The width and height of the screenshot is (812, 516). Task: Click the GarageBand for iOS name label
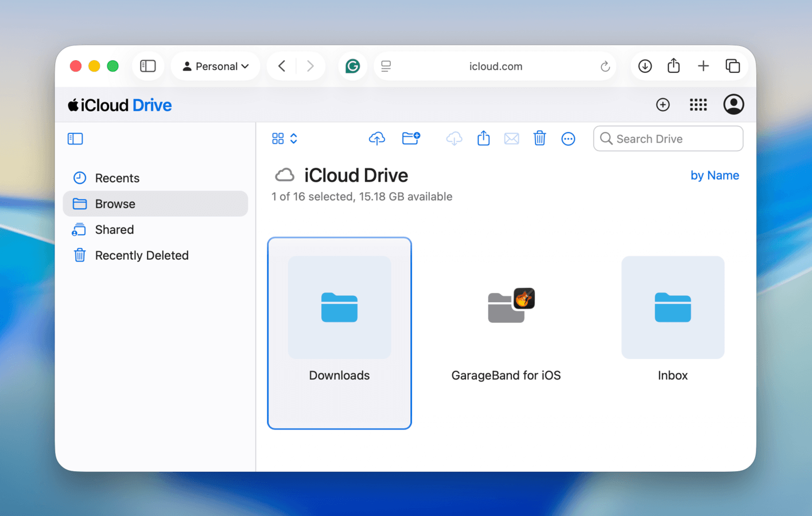pos(506,376)
